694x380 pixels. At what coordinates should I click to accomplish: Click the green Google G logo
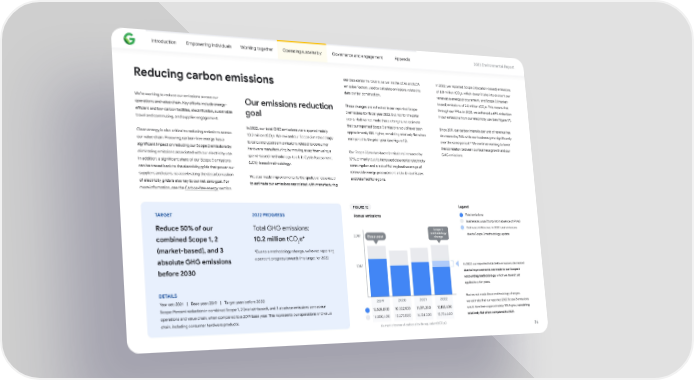click(x=129, y=39)
